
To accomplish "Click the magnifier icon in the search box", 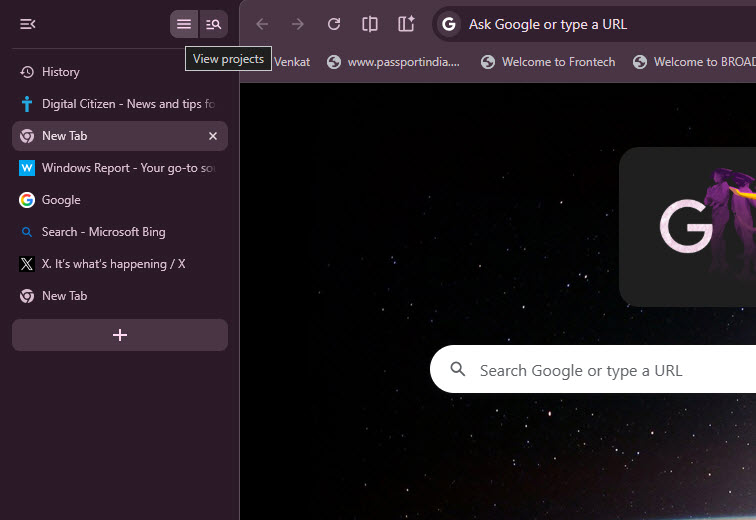I will click(458, 369).
